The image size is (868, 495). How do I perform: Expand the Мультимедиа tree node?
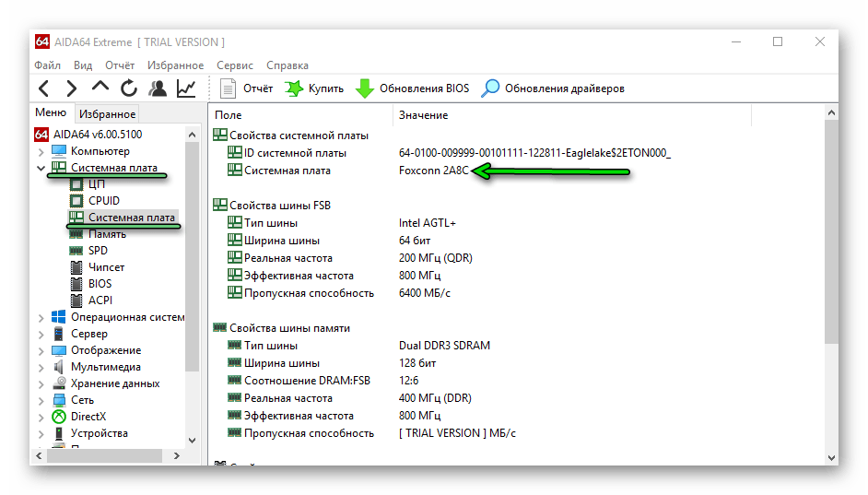pos(41,368)
